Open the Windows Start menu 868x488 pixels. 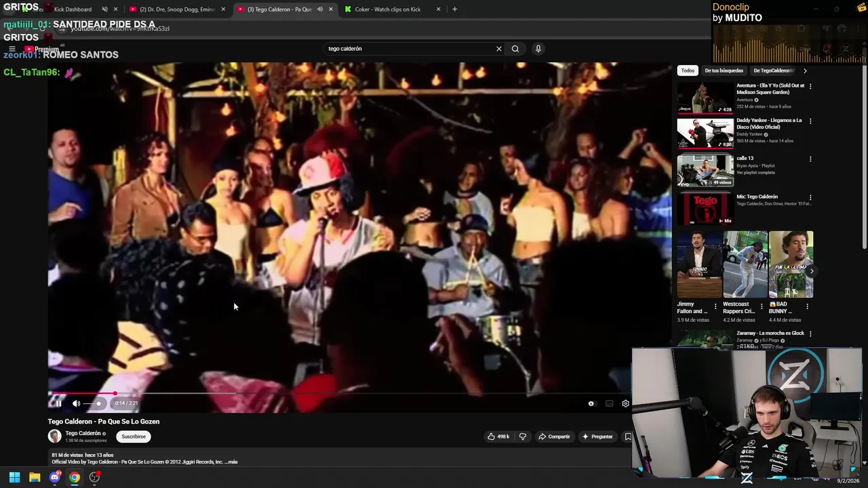(x=14, y=477)
